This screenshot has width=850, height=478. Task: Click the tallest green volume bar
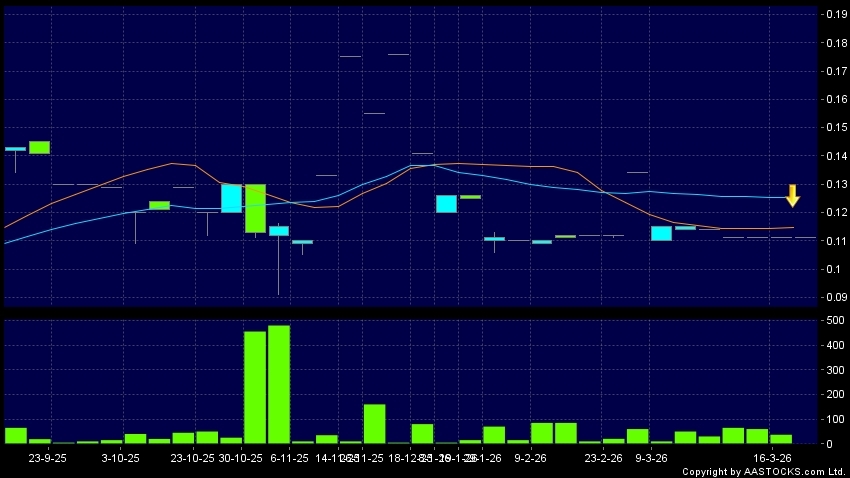click(x=278, y=384)
